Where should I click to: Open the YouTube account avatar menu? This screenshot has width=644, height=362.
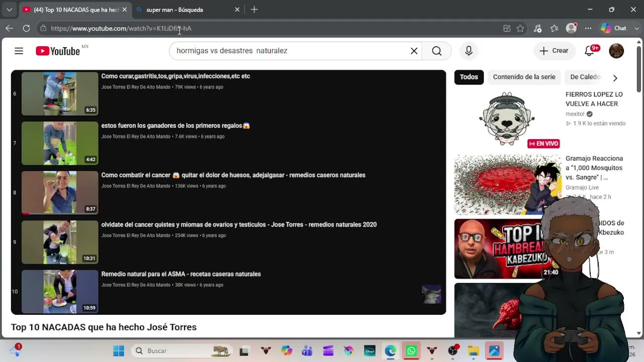tap(616, 51)
